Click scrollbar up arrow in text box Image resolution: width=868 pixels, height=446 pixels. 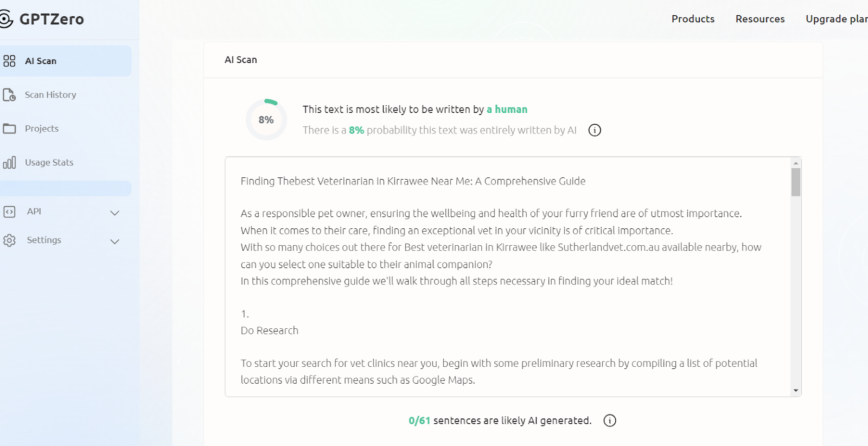click(x=796, y=163)
